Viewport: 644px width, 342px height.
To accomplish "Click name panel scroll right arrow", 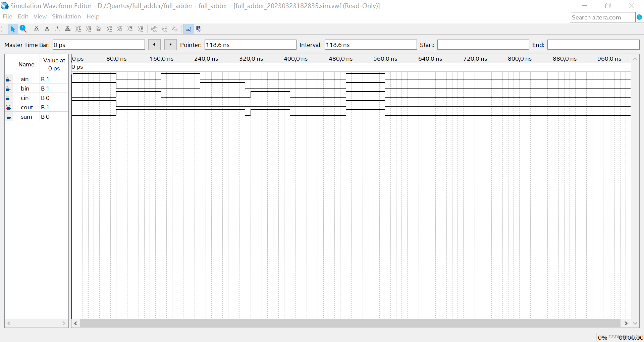I will (x=64, y=323).
